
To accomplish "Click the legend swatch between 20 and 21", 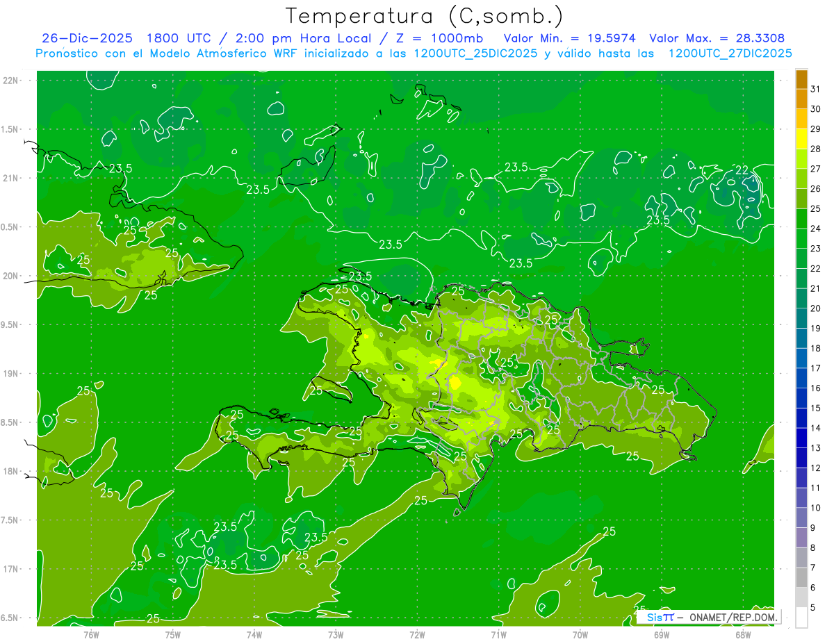I will click(801, 298).
